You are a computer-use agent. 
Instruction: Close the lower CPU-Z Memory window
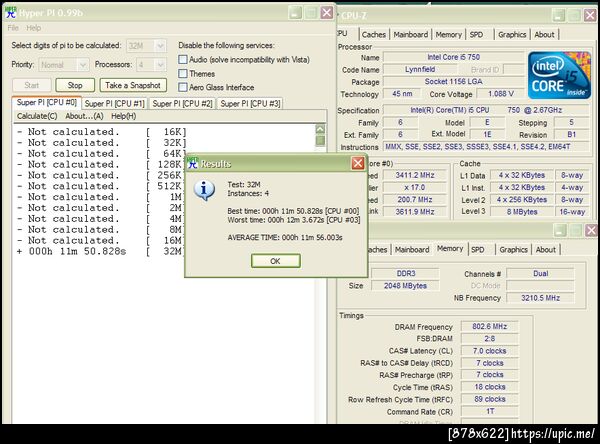[592, 230]
